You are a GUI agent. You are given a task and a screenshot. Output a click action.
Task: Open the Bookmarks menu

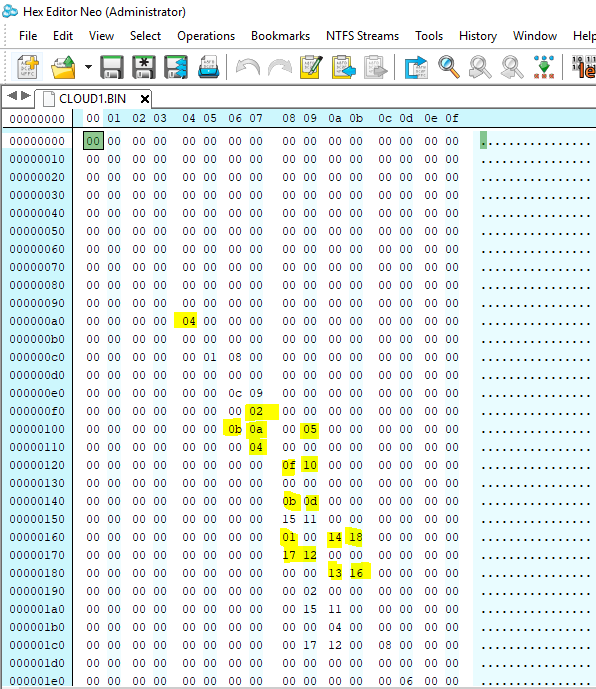pyautogui.click(x=280, y=36)
